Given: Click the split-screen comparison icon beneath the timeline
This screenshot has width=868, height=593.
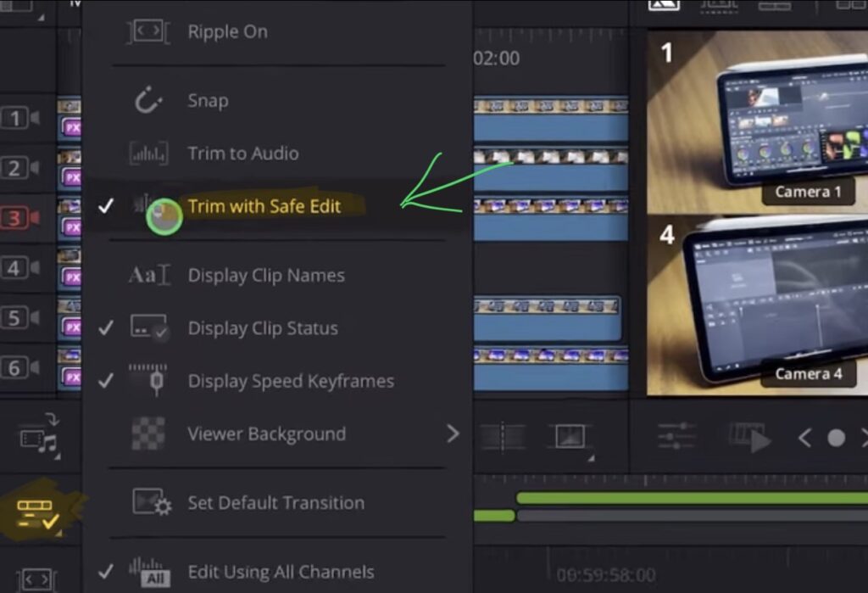Looking at the screenshot, I should pos(504,438).
